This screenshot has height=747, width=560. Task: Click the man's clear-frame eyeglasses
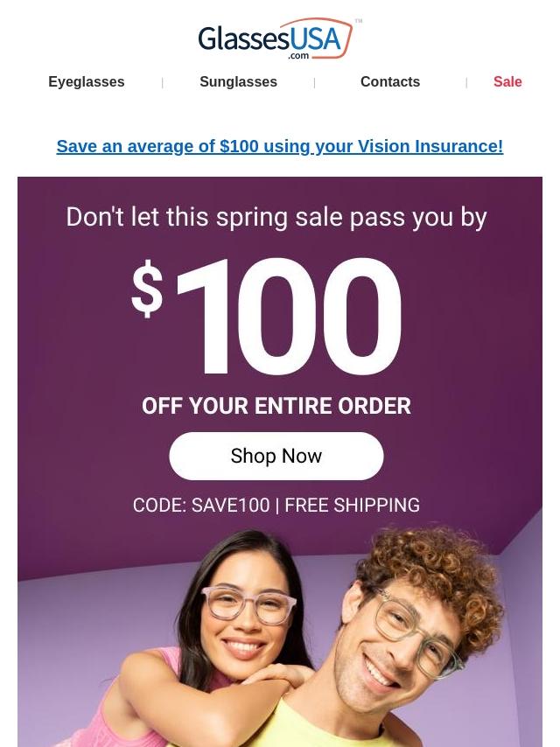(x=416, y=632)
